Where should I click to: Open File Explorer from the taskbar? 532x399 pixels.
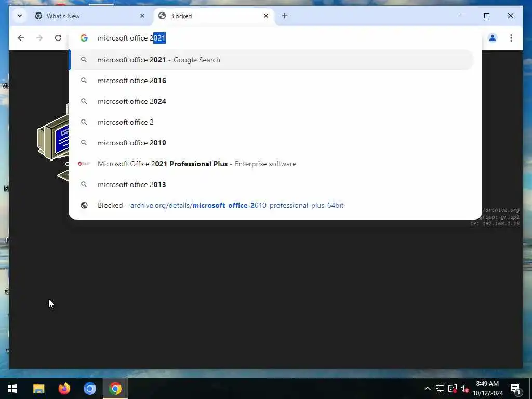click(x=38, y=389)
